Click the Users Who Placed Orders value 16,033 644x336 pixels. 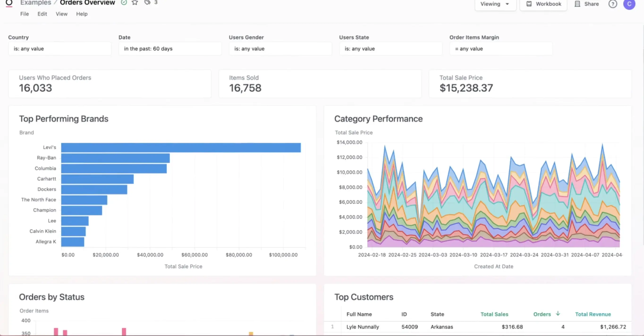click(35, 88)
